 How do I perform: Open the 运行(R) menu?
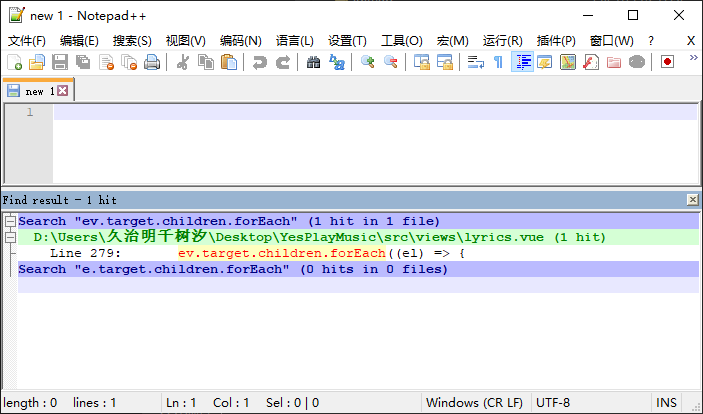503,41
